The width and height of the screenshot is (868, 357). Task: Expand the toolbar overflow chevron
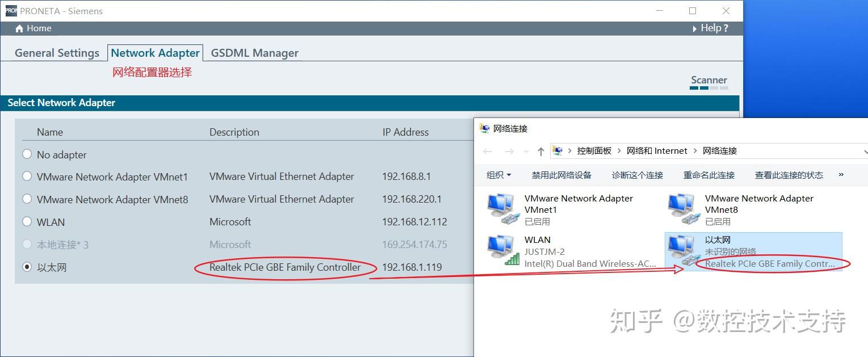pos(841,175)
